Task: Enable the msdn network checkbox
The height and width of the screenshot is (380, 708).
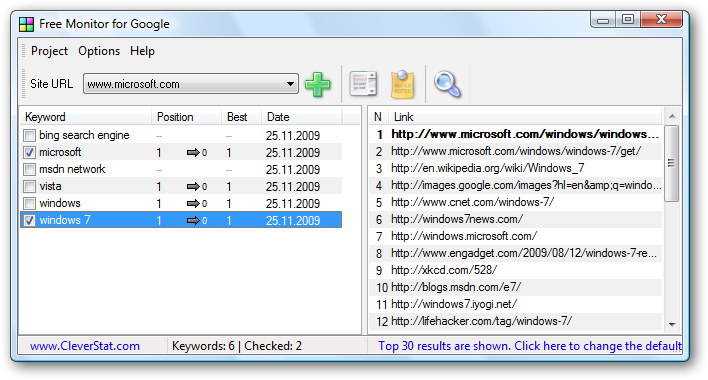Action: (x=30, y=169)
